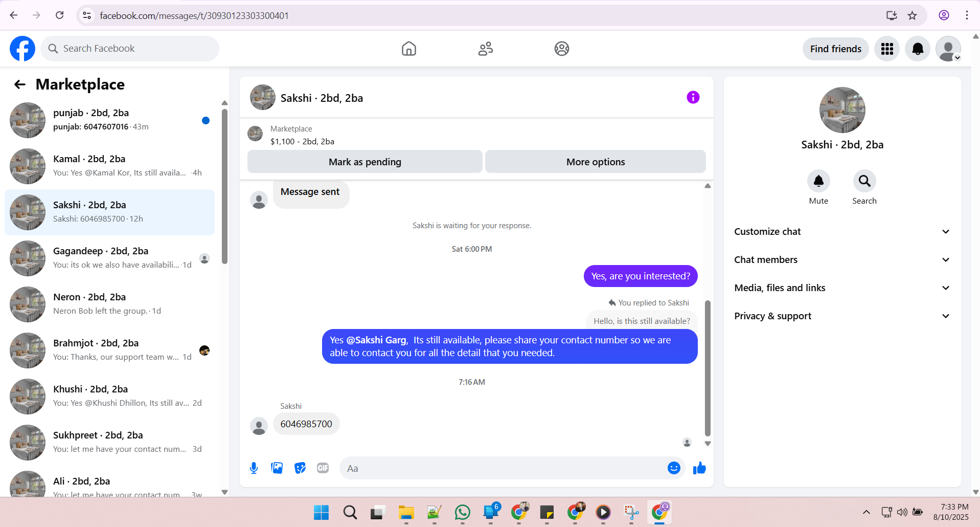The height and width of the screenshot is (527, 980).
Task: Open the Gagandeep · 2bd, 2ba conversation
Action: coord(110,258)
